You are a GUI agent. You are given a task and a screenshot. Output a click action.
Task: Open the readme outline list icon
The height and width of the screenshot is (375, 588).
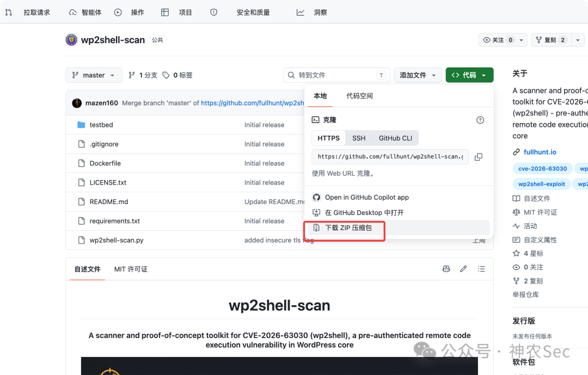pos(481,269)
